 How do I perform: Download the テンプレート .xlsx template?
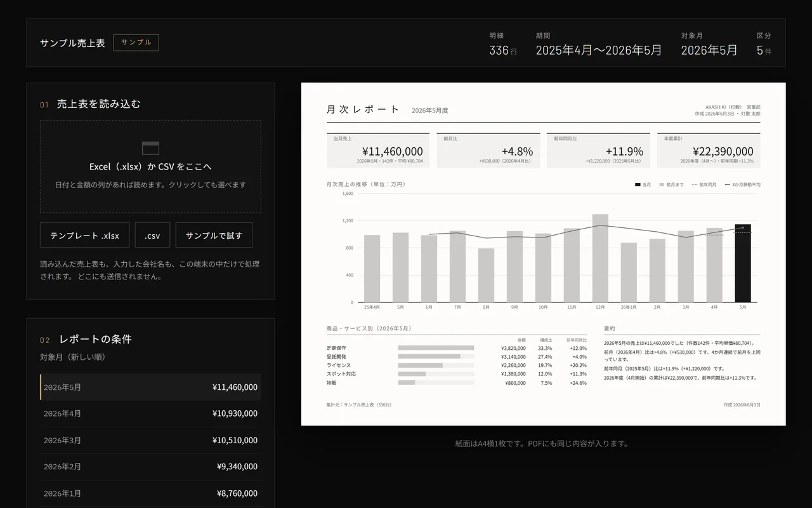coord(84,235)
